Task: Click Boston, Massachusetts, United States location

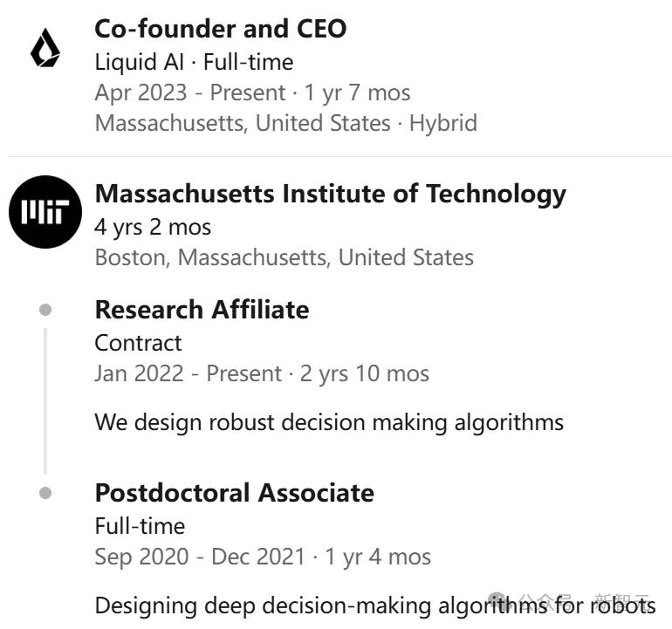Action: tap(285, 258)
